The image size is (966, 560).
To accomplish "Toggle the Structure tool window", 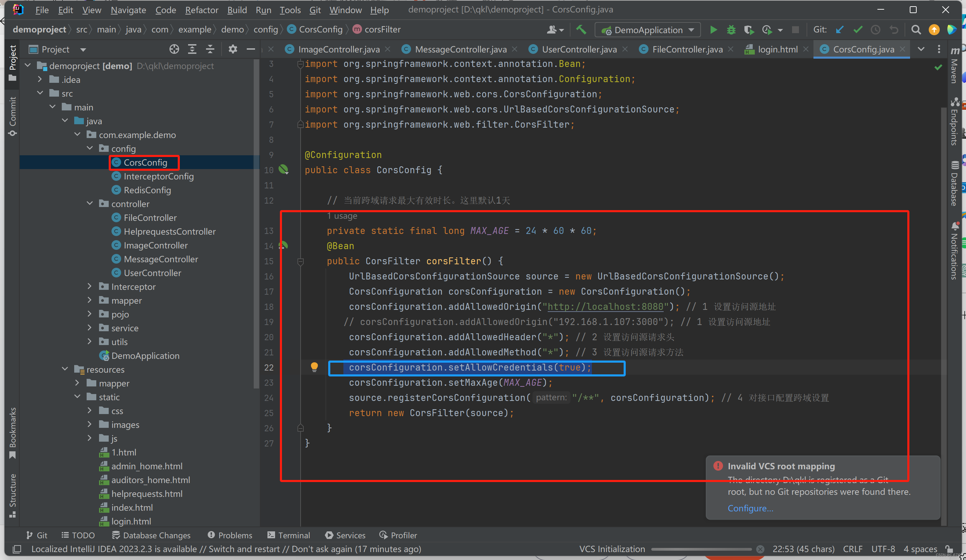I will 13,494.
